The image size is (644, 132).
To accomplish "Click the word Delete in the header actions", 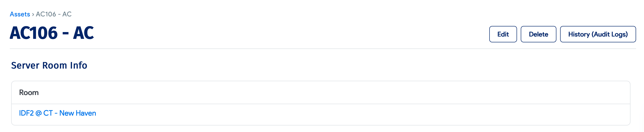I will pyautogui.click(x=538, y=34).
